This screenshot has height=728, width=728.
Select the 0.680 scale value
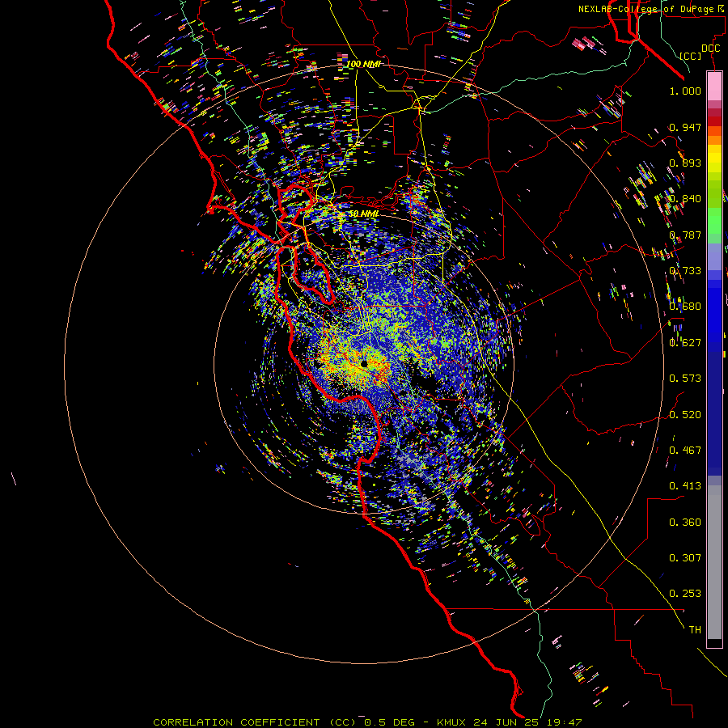[x=685, y=307]
